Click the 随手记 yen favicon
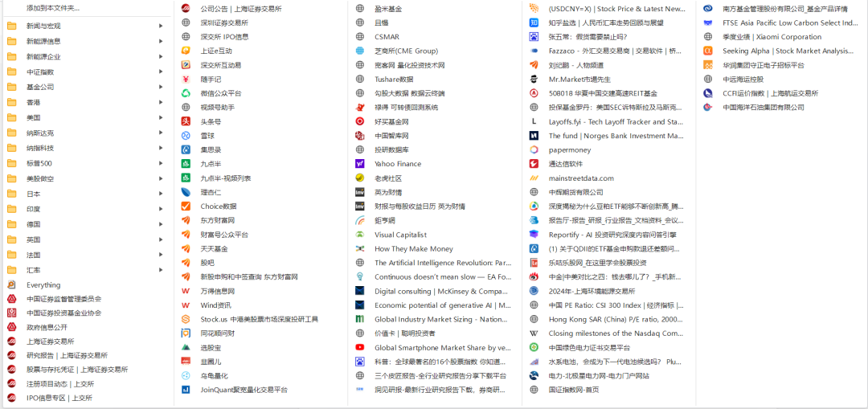 tap(186, 79)
